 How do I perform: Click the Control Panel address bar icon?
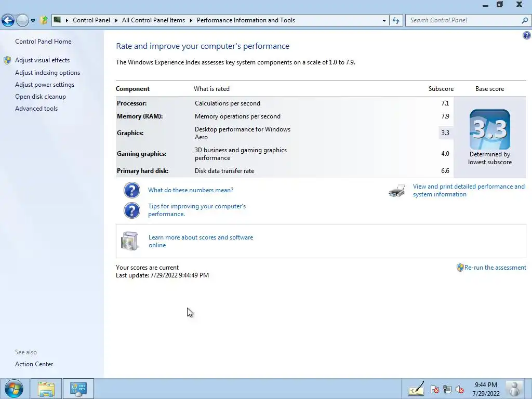click(x=57, y=20)
